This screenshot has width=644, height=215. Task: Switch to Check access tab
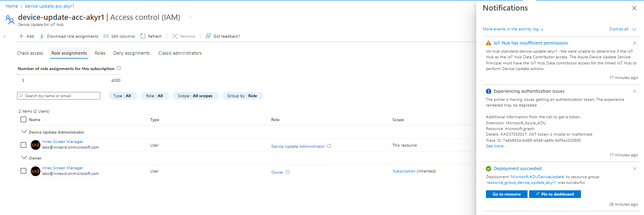point(30,53)
